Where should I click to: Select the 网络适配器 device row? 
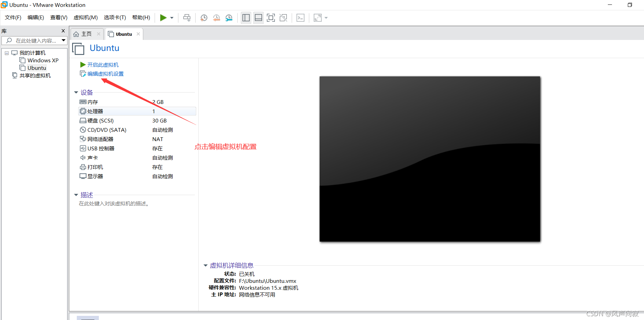click(x=137, y=139)
